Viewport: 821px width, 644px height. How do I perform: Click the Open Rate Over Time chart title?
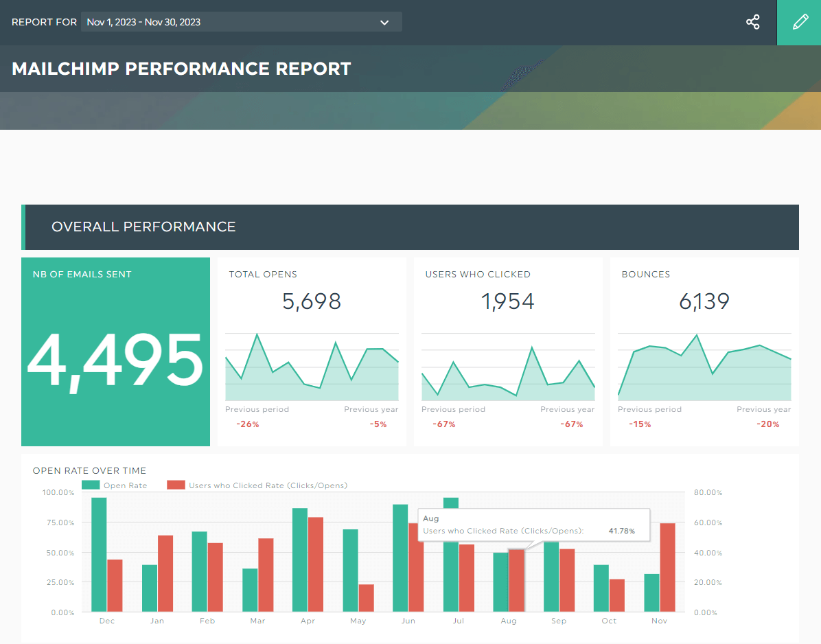pyautogui.click(x=89, y=471)
